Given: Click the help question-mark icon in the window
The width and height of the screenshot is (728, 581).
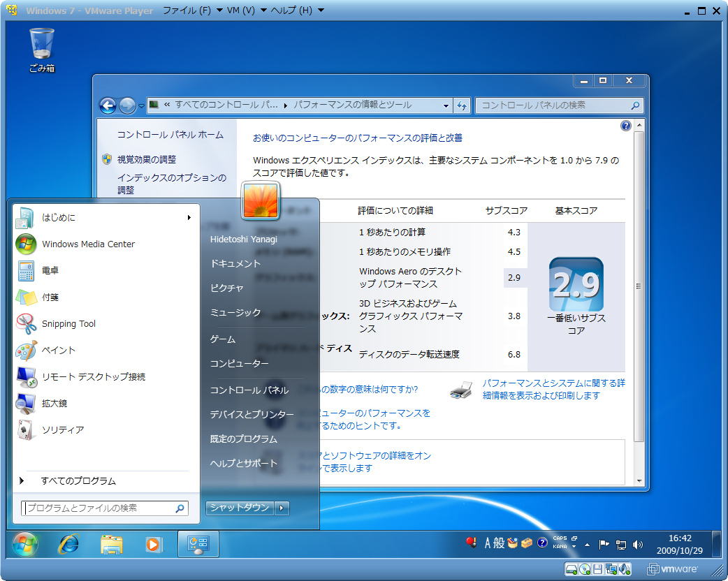Looking at the screenshot, I should [626, 125].
